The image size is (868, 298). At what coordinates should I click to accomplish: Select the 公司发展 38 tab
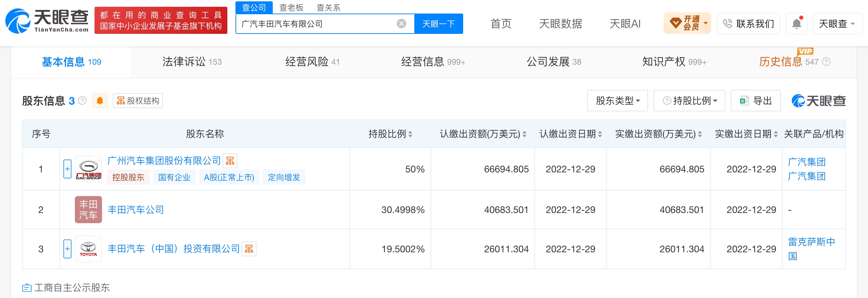(554, 62)
